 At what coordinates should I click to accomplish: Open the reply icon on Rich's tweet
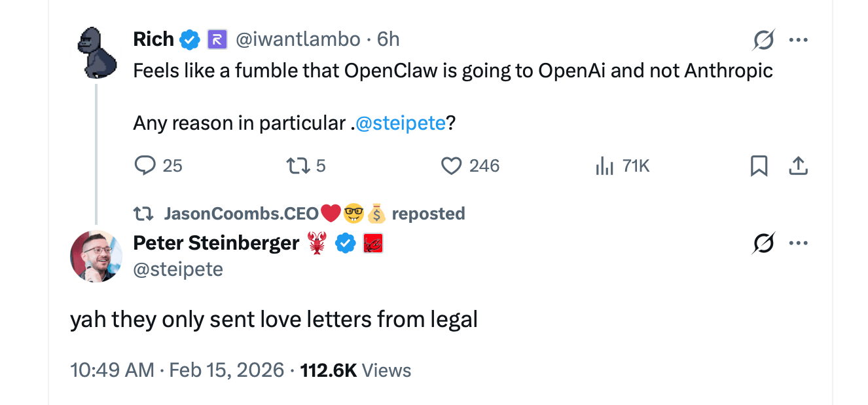tap(147, 166)
